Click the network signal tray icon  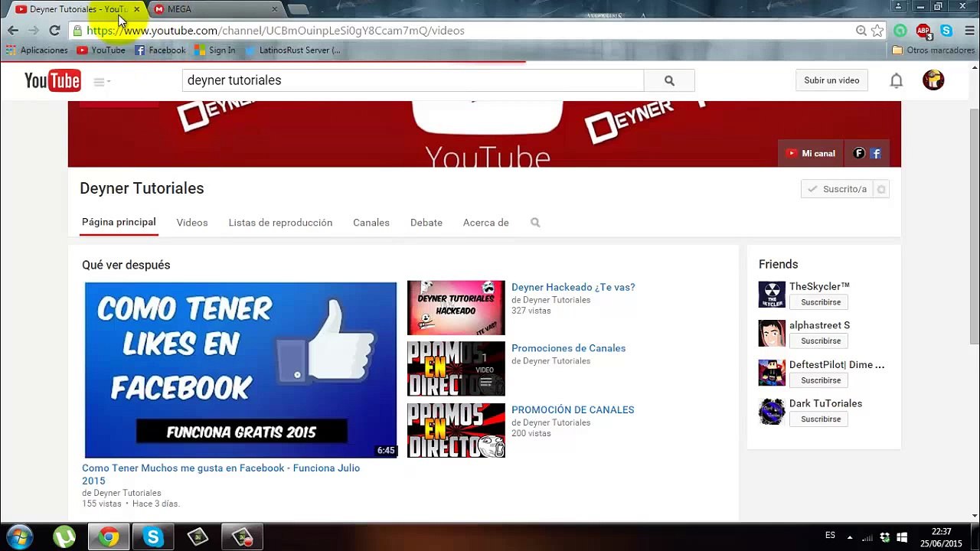(867, 537)
